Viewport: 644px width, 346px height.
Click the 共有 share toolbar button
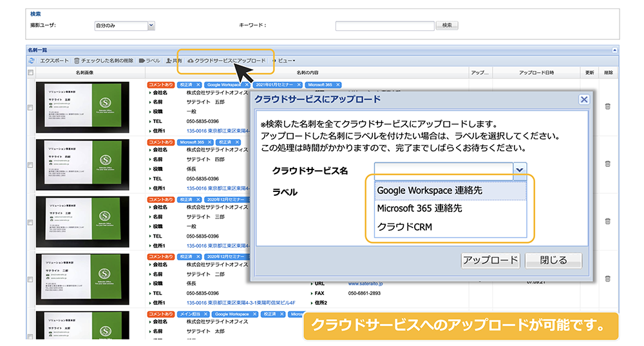click(174, 61)
